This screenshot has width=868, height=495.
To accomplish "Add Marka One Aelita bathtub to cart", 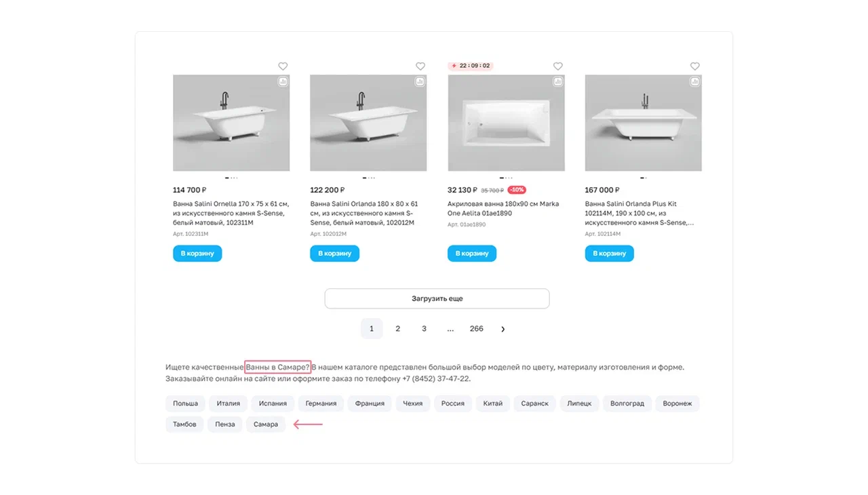I will click(x=472, y=254).
